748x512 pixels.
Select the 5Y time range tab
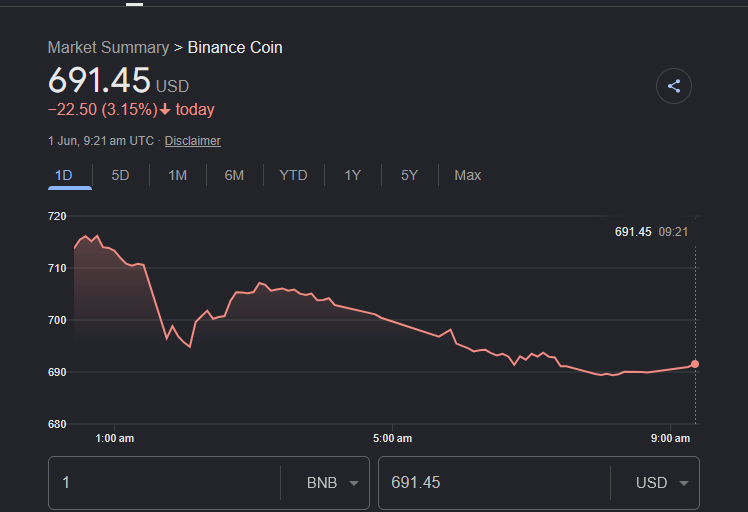(x=409, y=175)
